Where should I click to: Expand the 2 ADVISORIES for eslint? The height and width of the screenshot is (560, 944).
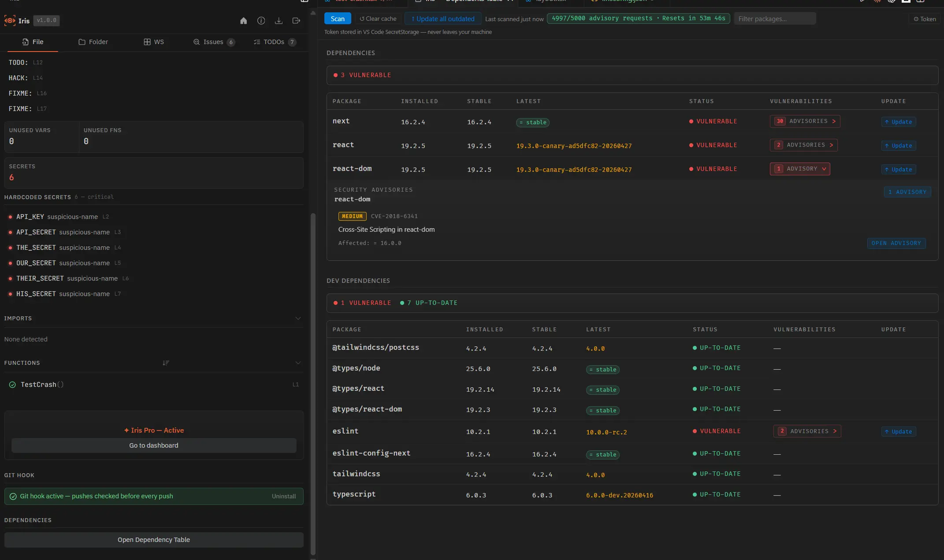tap(807, 431)
